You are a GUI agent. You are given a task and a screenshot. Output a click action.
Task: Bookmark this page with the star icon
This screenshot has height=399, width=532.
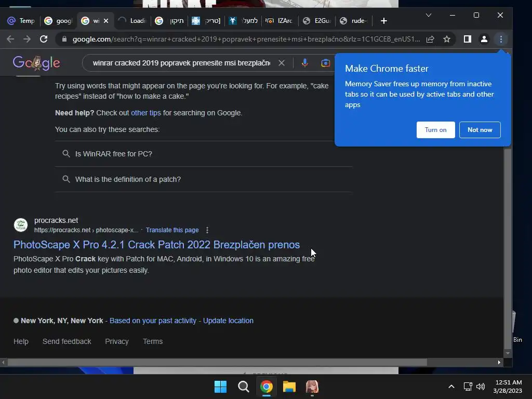click(x=447, y=39)
